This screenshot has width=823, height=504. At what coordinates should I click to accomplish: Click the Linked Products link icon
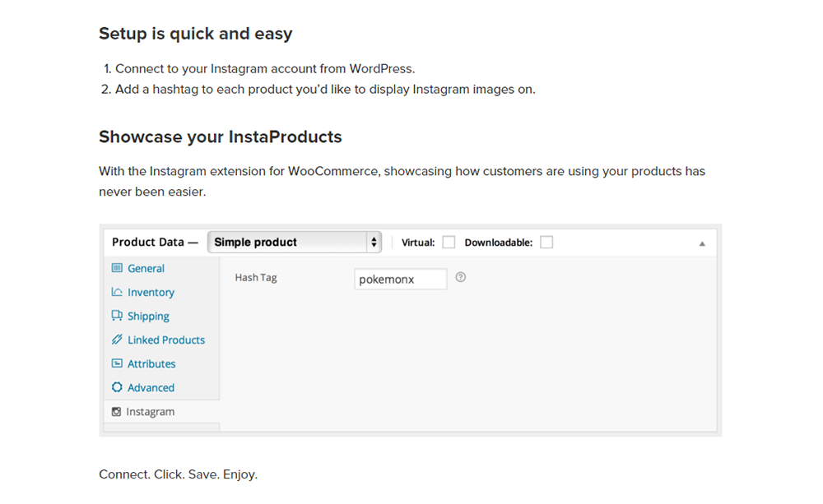click(x=117, y=340)
